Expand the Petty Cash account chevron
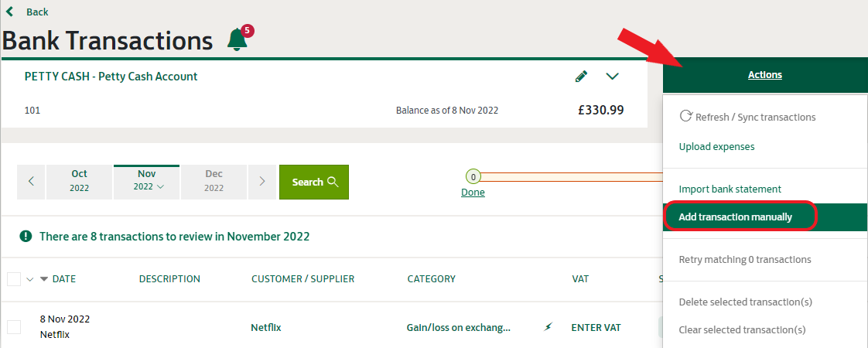868x348 pixels. pyautogui.click(x=612, y=77)
